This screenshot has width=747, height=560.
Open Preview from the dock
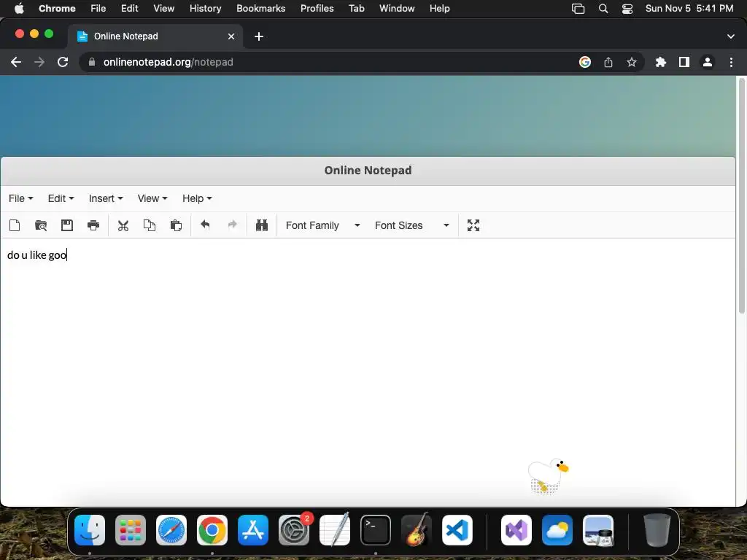tap(598, 530)
